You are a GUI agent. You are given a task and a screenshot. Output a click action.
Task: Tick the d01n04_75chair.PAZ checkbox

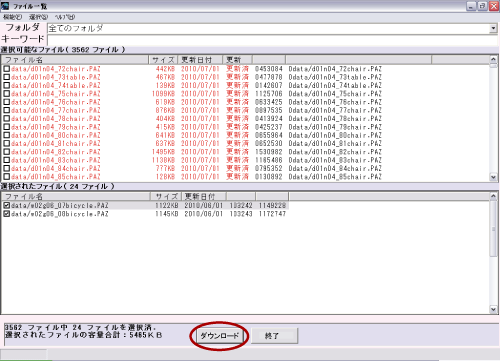pyautogui.click(x=6, y=94)
